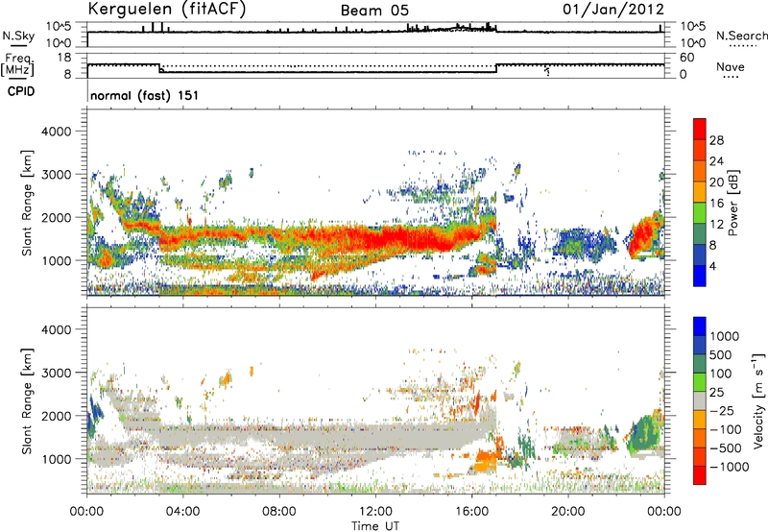Click the gray segment of velocity colorbar
Viewport: 768px width, 532px height.
point(700,400)
